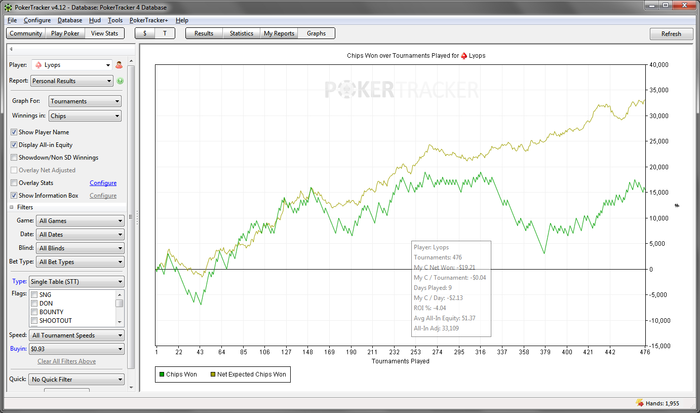
Task: Click the player profile icon beside Lyops dropdown
Action: pyautogui.click(x=119, y=65)
